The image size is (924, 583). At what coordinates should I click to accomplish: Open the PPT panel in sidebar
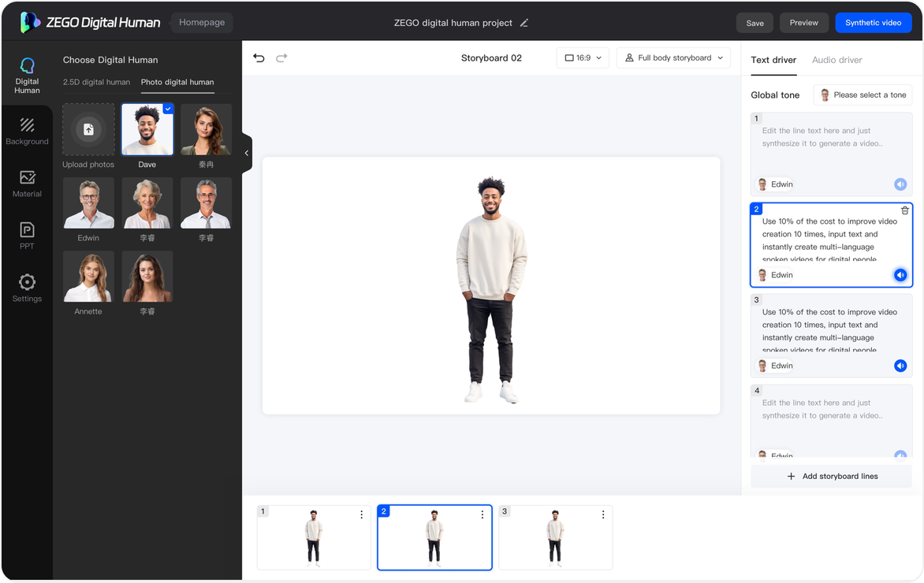(27, 236)
